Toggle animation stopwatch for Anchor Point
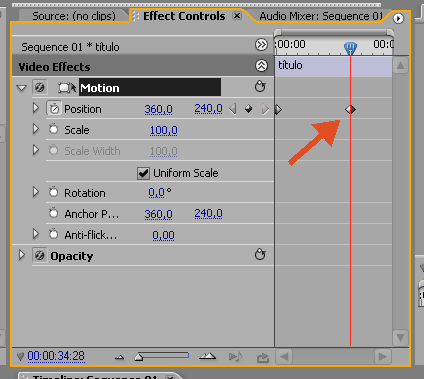This screenshot has width=424, height=379. click(53, 213)
